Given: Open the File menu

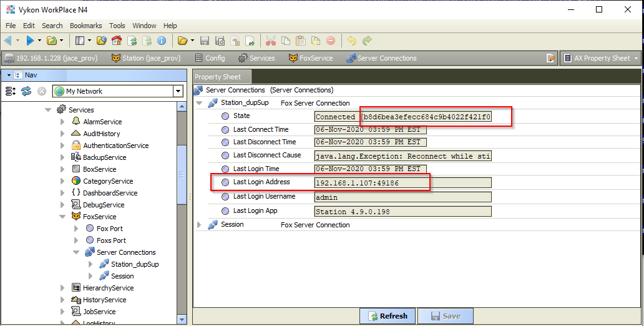Looking at the screenshot, I should 11,26.
